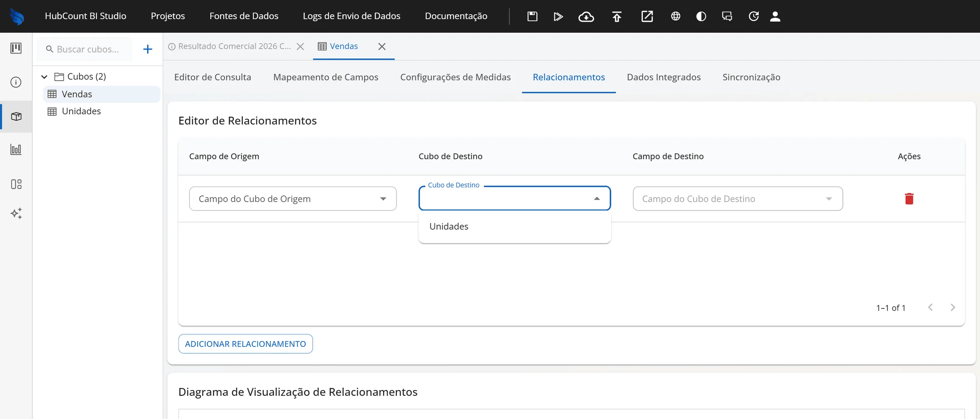This screenshot has width=980, height=419.
Task: Open Documentação in the top menu
Action: (x=456, y=16)
